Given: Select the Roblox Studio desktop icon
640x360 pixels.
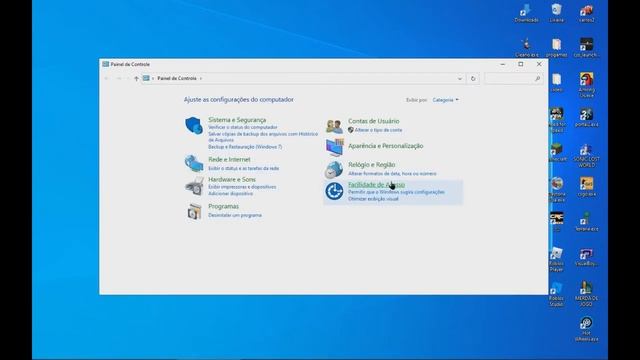Looking at the screenshot, I should click(x=556, y=294).
